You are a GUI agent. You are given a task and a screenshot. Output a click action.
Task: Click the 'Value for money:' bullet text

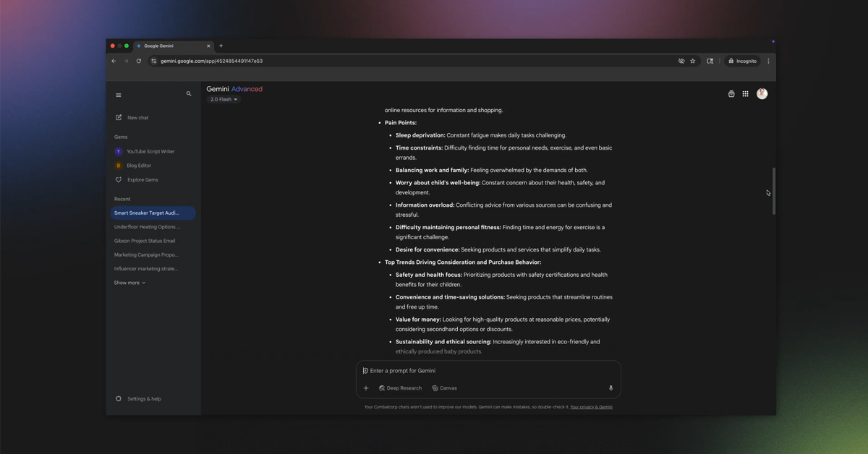pos(418,320)
